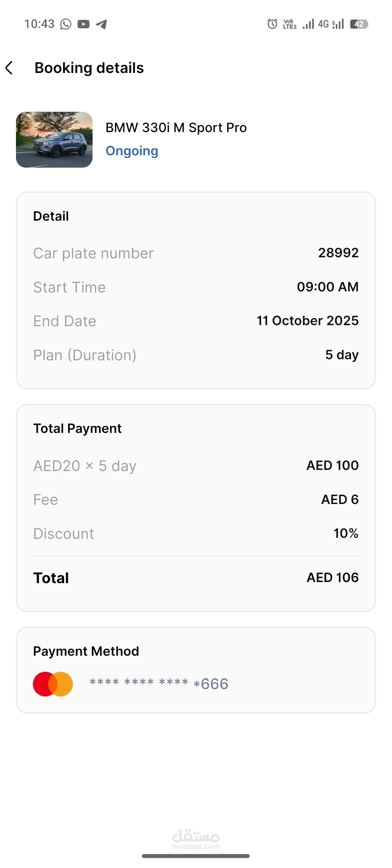Tap the End Date 11 October 2025

coord(307,321)
